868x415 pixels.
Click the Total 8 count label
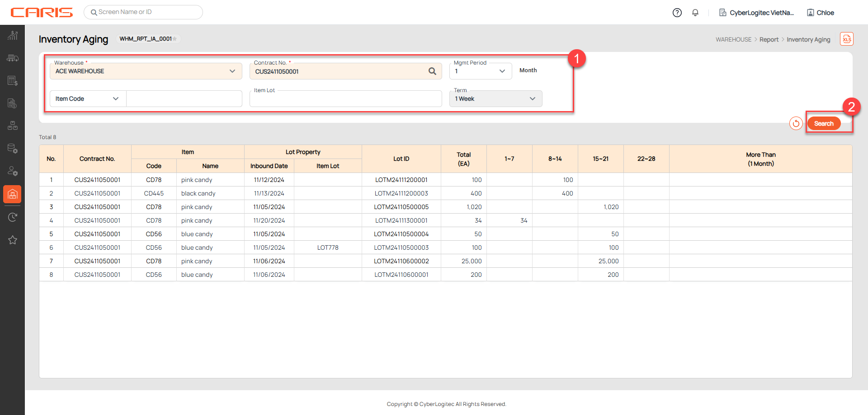point(47,137)
